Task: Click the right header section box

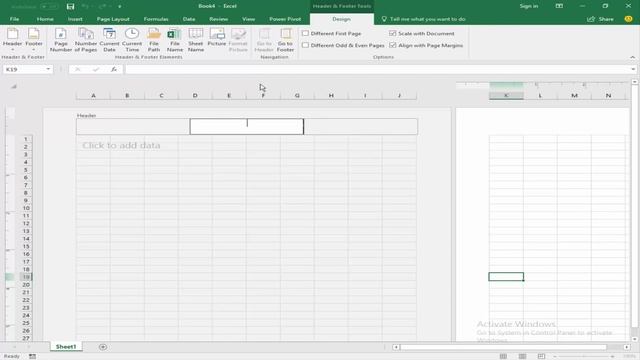Action: click(x=361, y=127)
